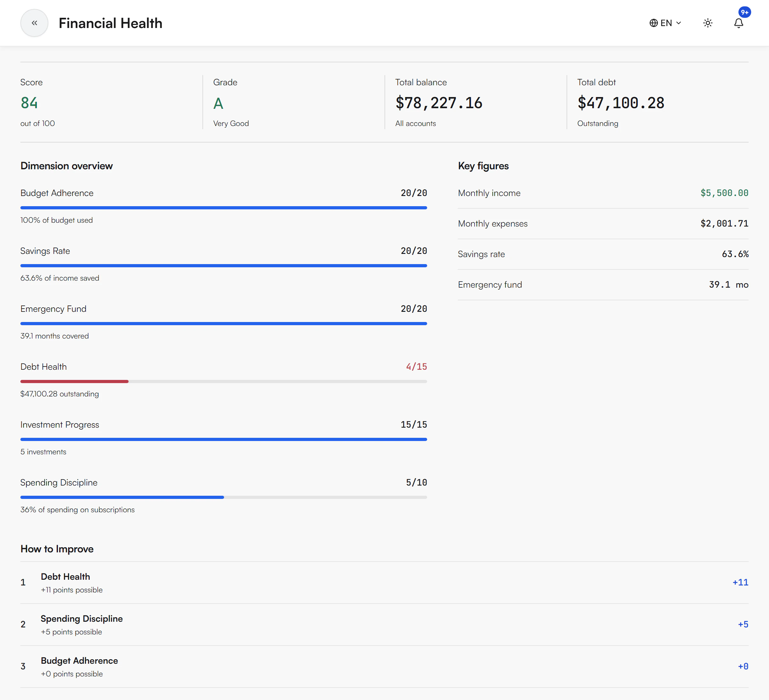Click the 15/15 Investment Progress score

pyautogui.click(x=413, y=425)
